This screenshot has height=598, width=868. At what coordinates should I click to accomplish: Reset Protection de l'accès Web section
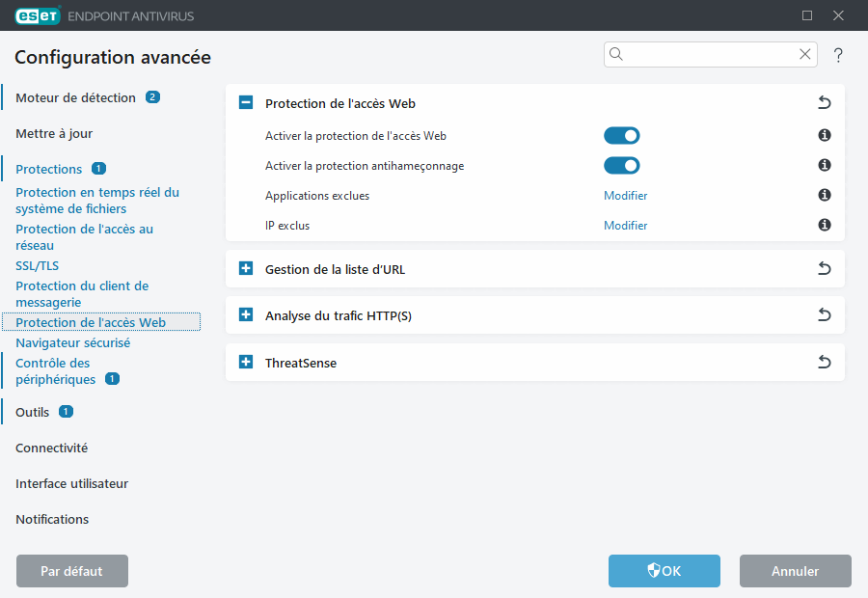[x=824, y=103]
